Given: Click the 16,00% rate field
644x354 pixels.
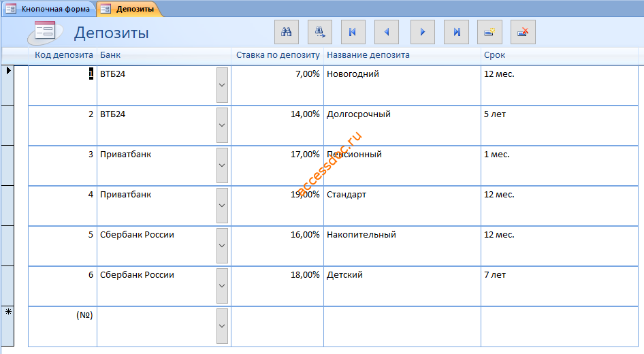Looking at the screenshot, I should (277, 246).
